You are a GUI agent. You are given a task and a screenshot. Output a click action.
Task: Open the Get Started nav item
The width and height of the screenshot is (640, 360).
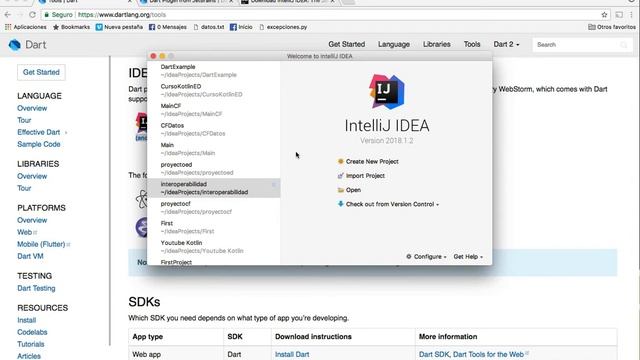(347, 44)
